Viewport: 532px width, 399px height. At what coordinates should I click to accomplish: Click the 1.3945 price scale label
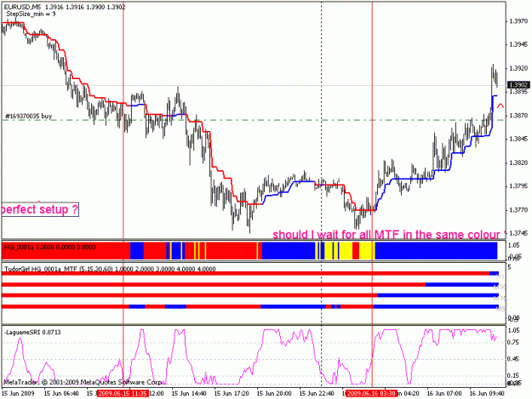pos(518,45)
